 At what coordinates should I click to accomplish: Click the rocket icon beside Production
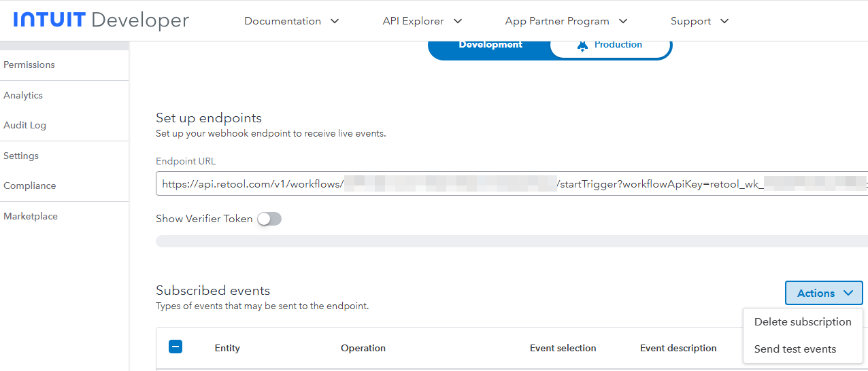(582, 46)
